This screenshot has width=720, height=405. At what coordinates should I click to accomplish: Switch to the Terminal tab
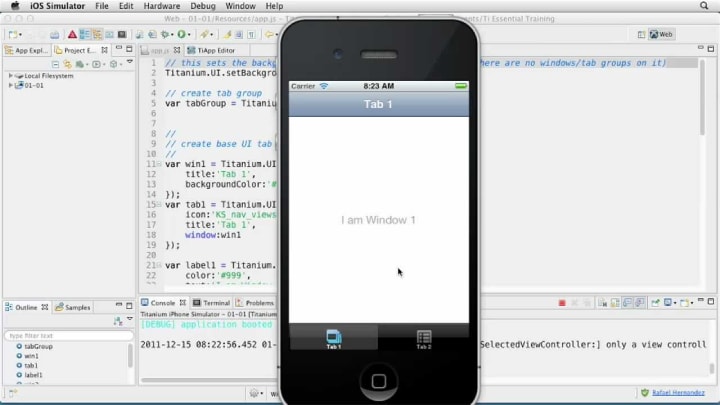[212, 303]
